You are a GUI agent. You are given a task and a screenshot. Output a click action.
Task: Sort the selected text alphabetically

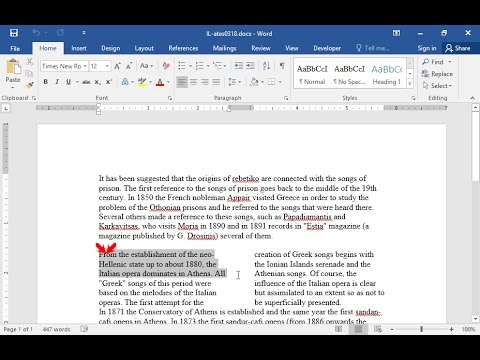click(x=266, y=66)
